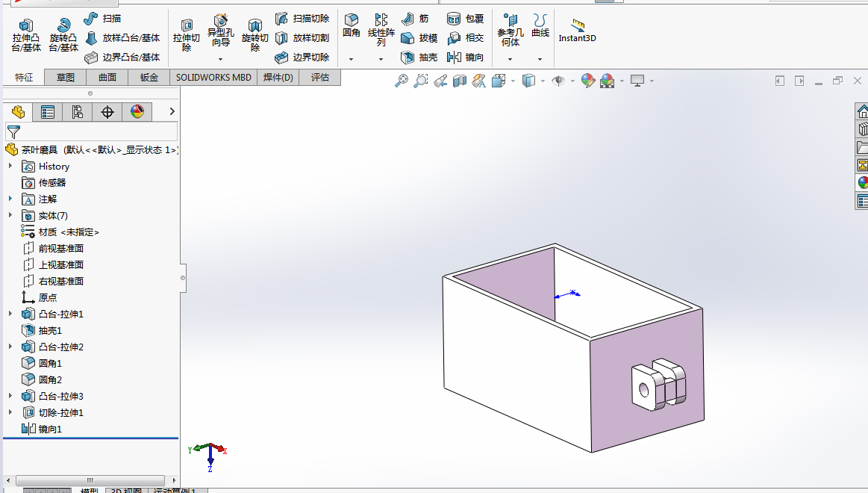Select the 镜向 mirror tool in ribbon
Screen dimensions: 868x493
point(465,57)
